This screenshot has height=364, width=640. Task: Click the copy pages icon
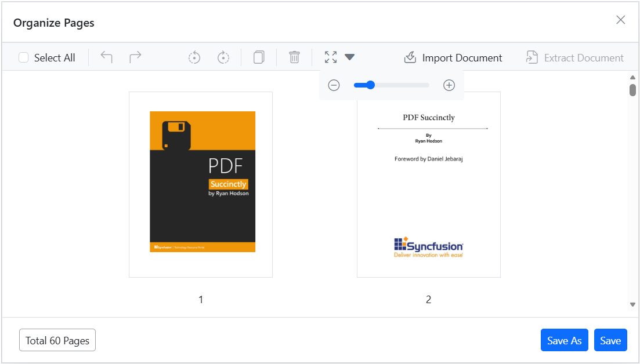coord(259,57)
